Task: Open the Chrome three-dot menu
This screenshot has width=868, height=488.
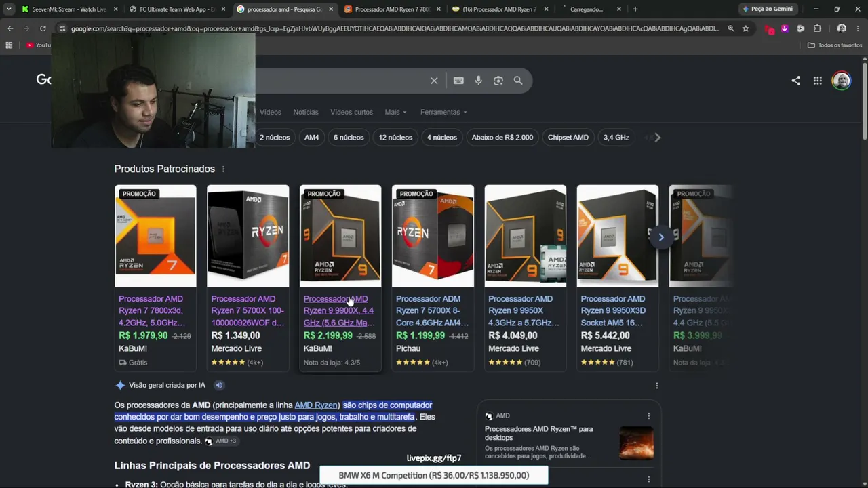Action: point(859,28)
